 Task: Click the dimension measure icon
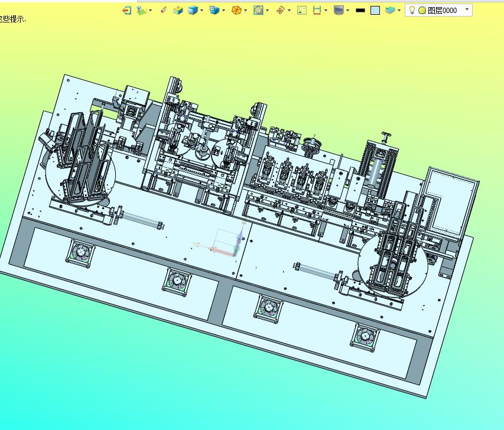pyautogui.click(x=317, y=10)
